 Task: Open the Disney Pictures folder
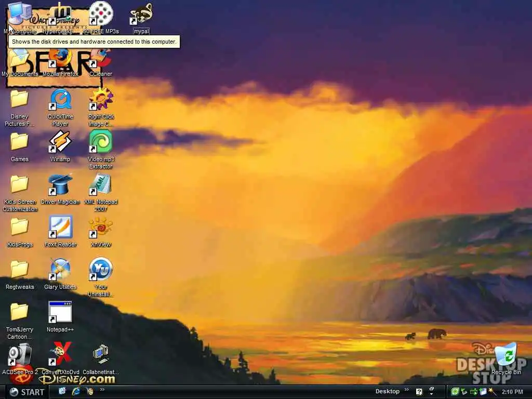[x=19, y=108]
